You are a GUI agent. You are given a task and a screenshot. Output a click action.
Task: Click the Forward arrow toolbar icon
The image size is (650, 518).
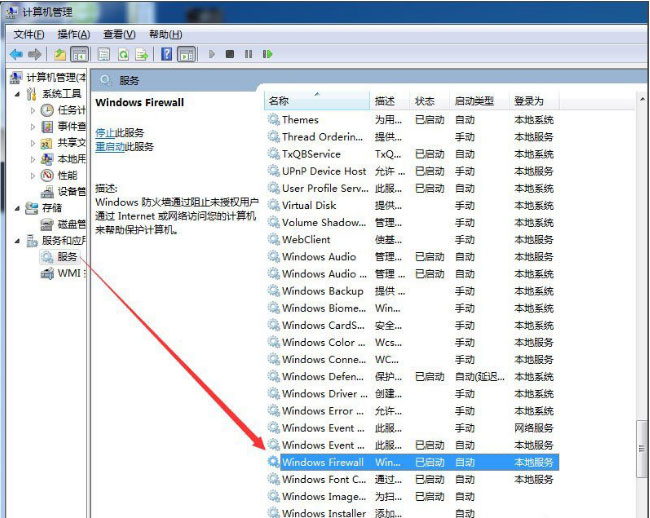pyautogui.click(x=34, y=54)
